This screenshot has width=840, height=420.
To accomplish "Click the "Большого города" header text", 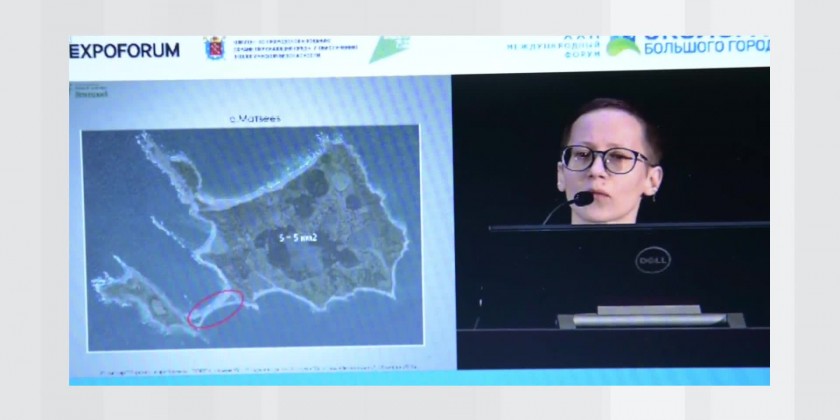I will tap(705, 47).
